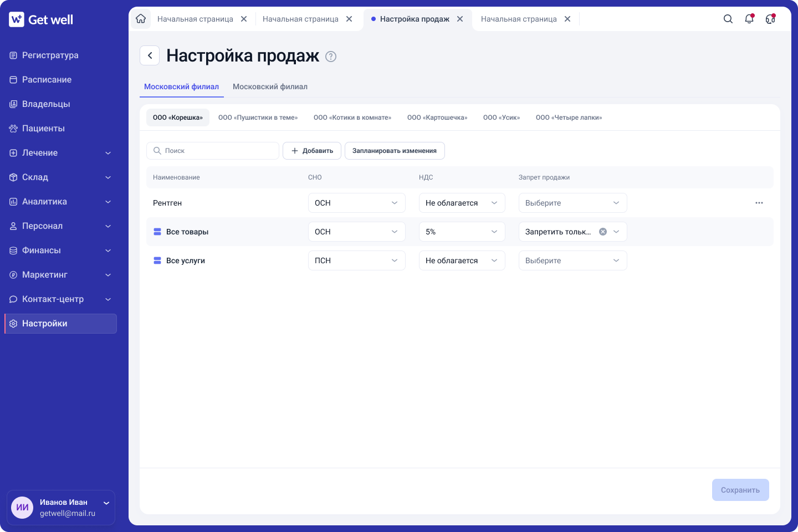The image size is (798, 532).
Task: Click the ИИ user avatar
Action: click(x=22, y=508)
